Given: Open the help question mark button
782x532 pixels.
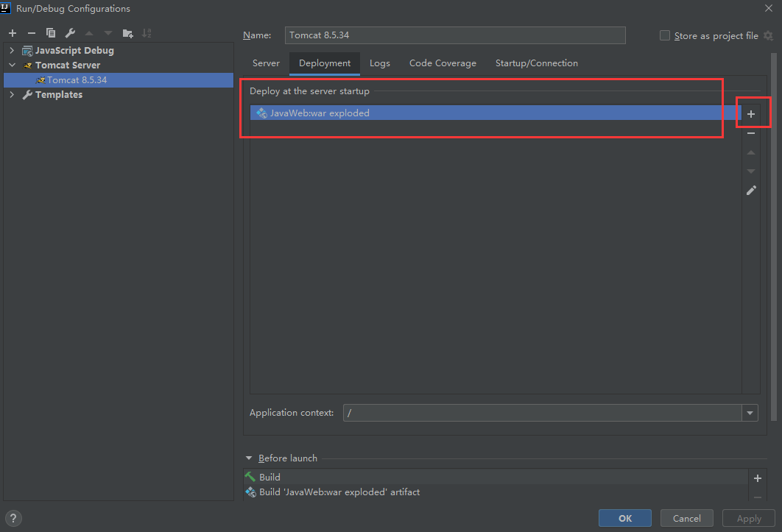Looking at the screenshot, I should point(13,518).
